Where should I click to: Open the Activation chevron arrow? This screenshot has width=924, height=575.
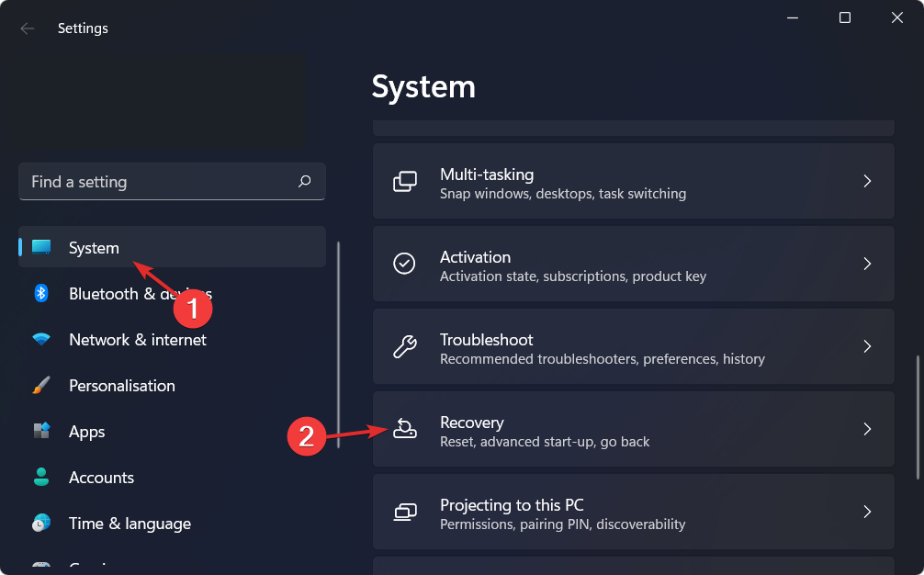867,264
